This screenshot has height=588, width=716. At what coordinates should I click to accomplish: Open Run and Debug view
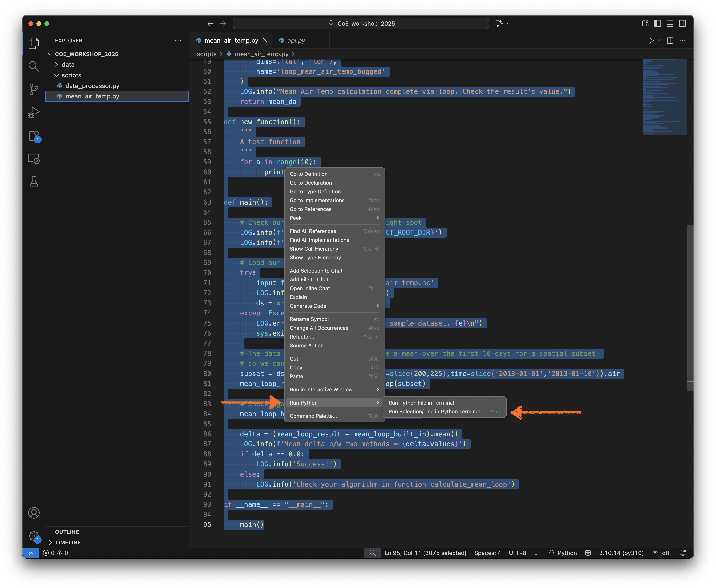pyautogui.click(x=34, y=113)
